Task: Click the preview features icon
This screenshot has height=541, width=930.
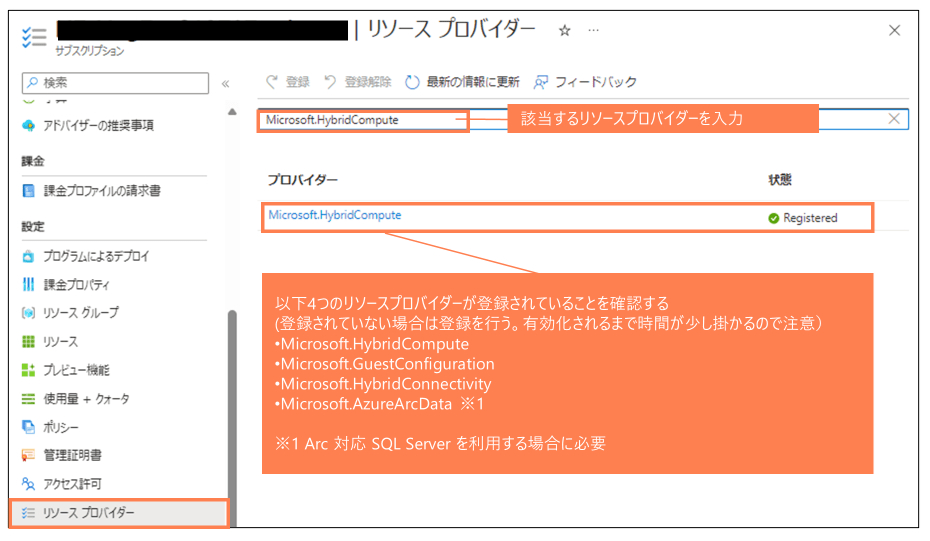Action: 28,370
